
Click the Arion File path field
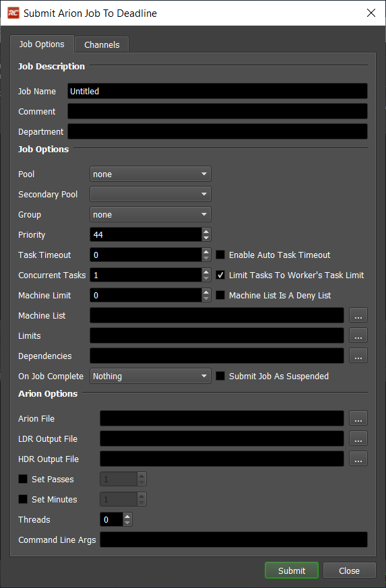[x=222, y=418]
